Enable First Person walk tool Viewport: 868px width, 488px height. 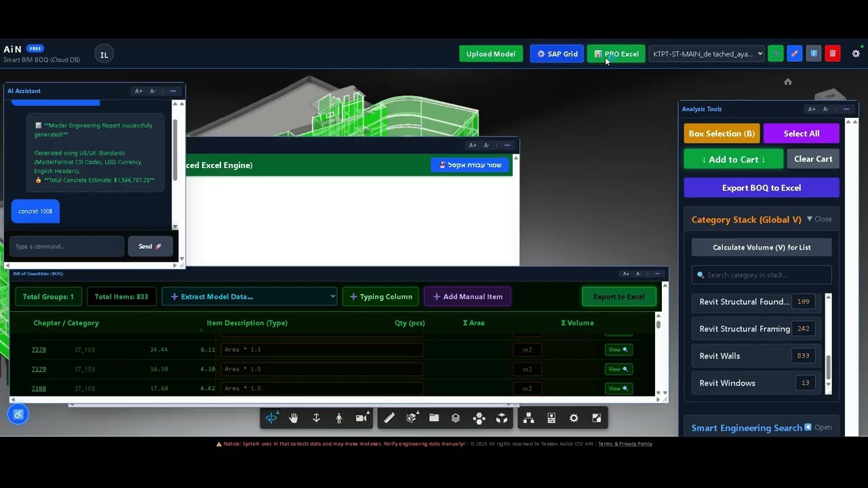coord(339,418)
